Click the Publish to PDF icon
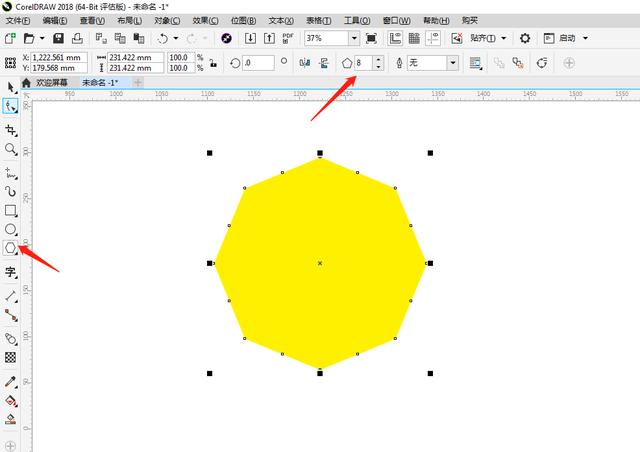 (288, 38)
